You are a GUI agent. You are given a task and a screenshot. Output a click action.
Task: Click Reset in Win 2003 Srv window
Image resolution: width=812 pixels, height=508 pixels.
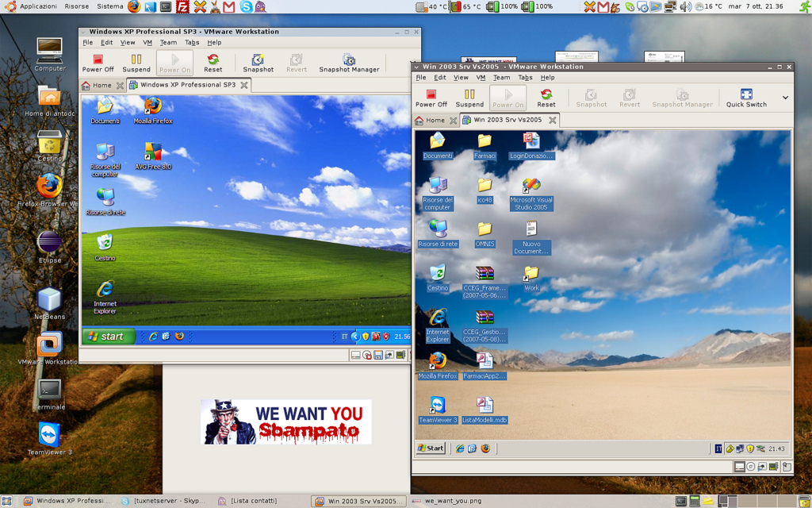pyautogui.click(x=546, y=98)
